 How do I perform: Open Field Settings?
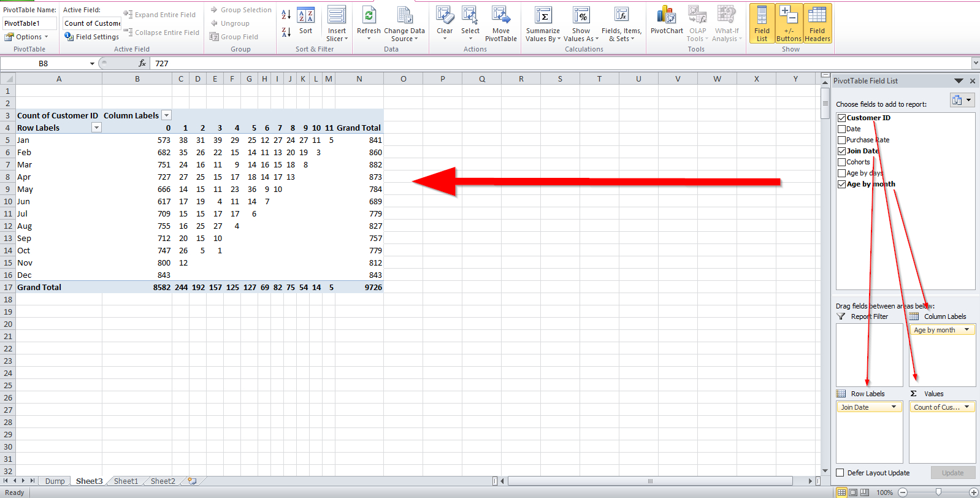(x=92, y=37)
